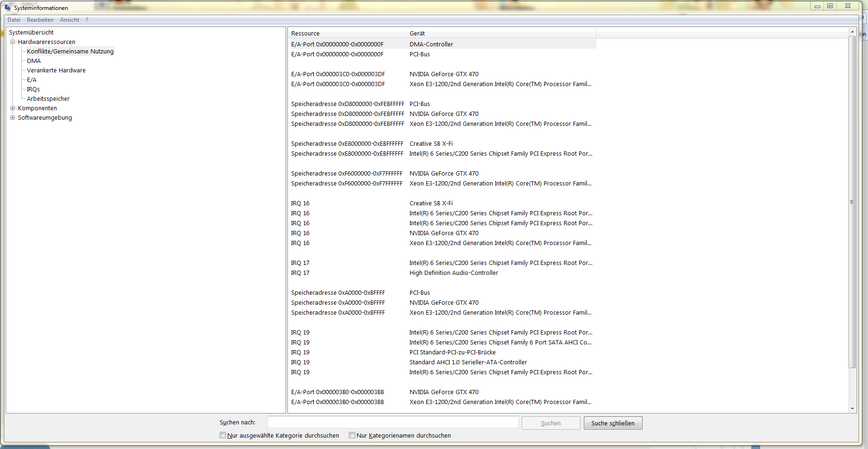The height and width of the screenshot is (449, 868).
Task: Open the Bearbeiten menu
Action: point(40,20)
